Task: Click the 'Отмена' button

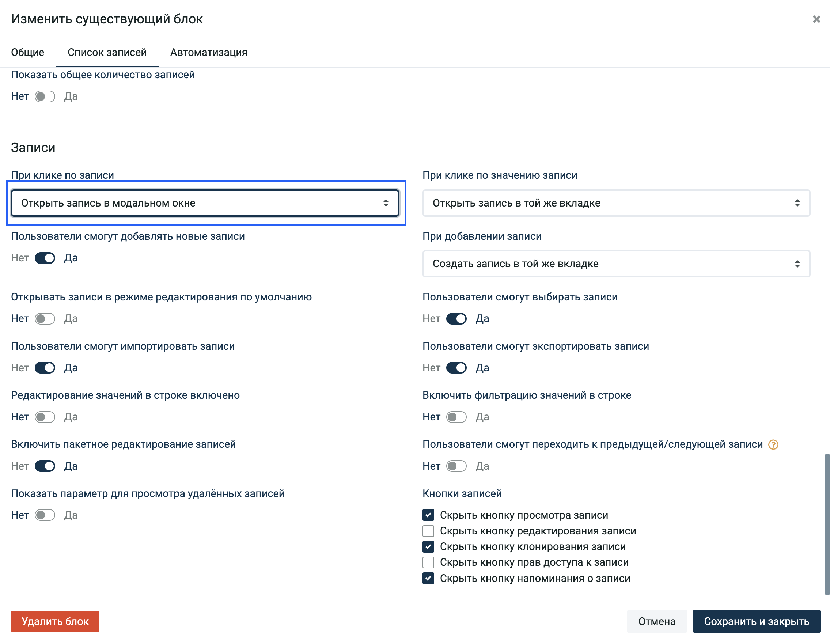Action: (x=657, y=622)
